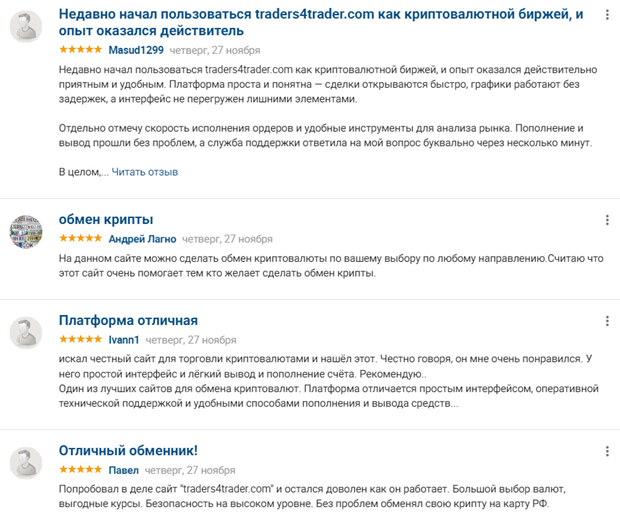Open the Отличный обменник! review title
Viewport: 620px width, 527px height.
coord(128,451)
